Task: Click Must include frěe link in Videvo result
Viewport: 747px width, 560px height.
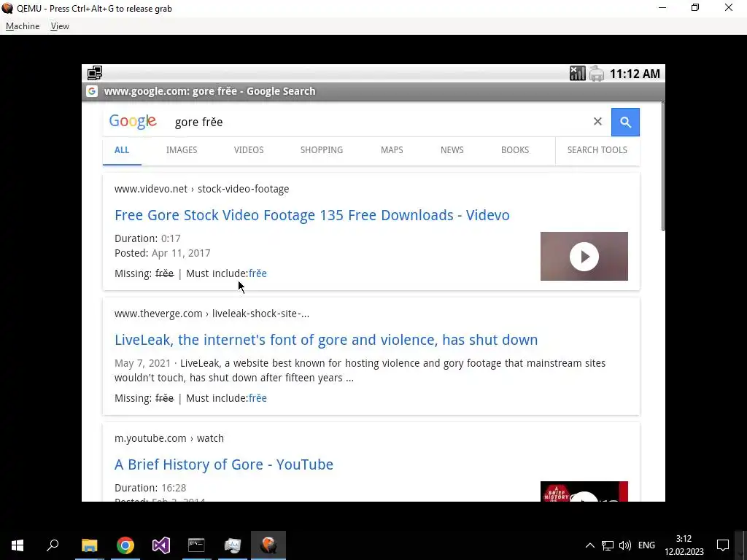Action: click(258, 273)
